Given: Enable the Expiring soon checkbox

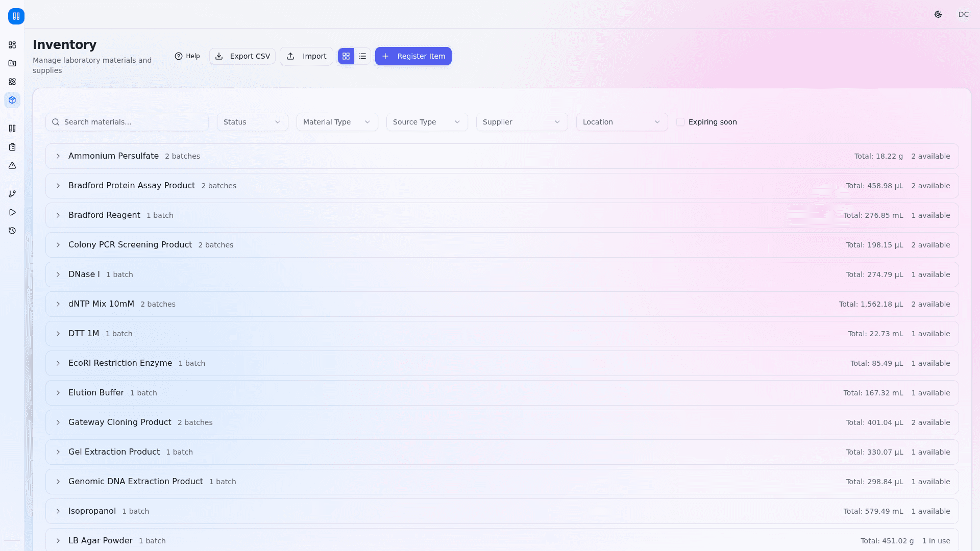Looking at the screenshot, I should click(x=680, y=122).
